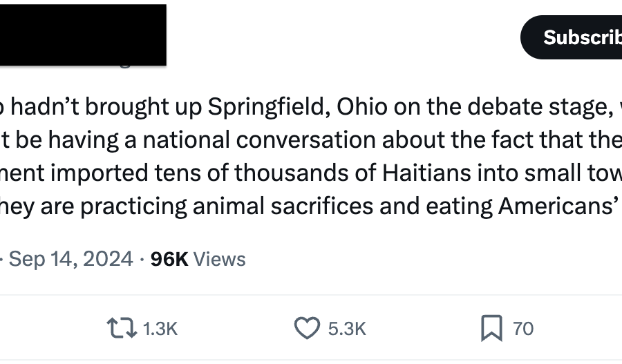Screen dimensions: 622x364
Task: Select the 1.3K repost count
Action: (x=160, y=329)
